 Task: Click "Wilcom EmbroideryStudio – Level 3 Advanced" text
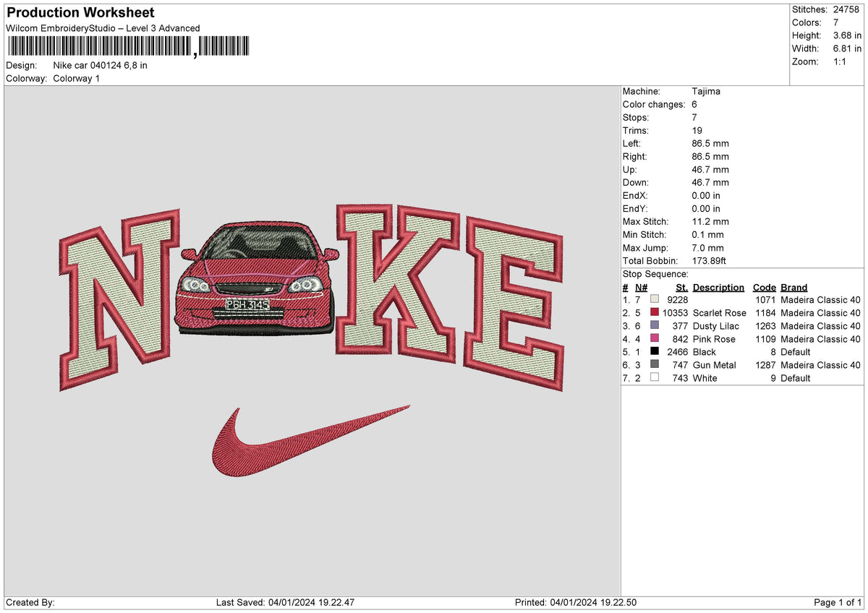(103, 28)
